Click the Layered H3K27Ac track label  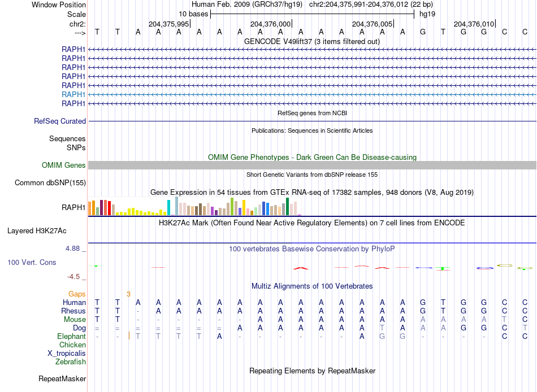37,231
